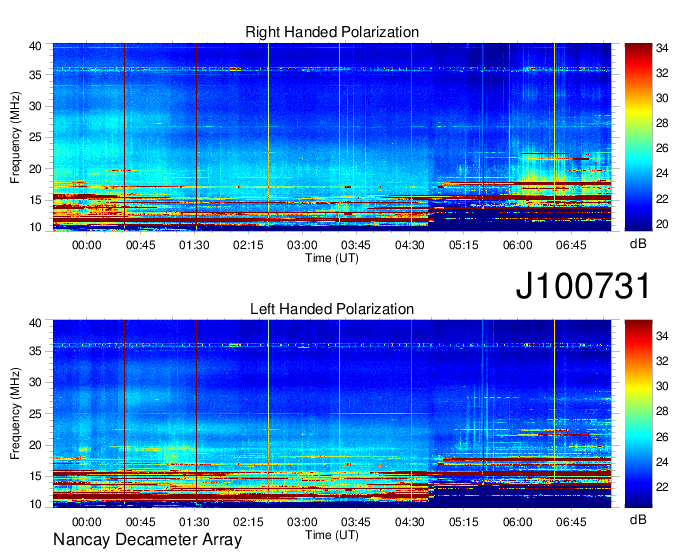Select time tick "00:00" under the Right Handed plot
Image resolution: width=680 pixels, height=552 pixels.
pyautogui.click(x=87, y=245)
